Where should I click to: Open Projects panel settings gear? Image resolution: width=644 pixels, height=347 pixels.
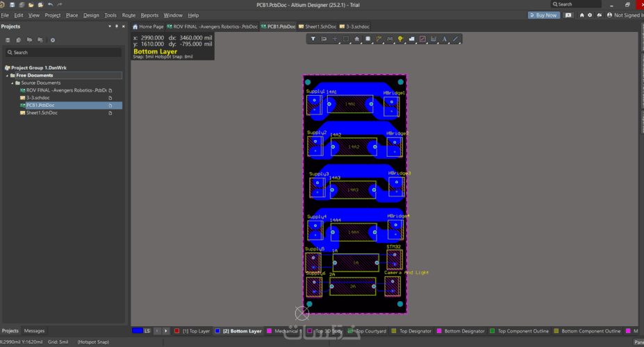pyautogui.click(x=53, y=40)
